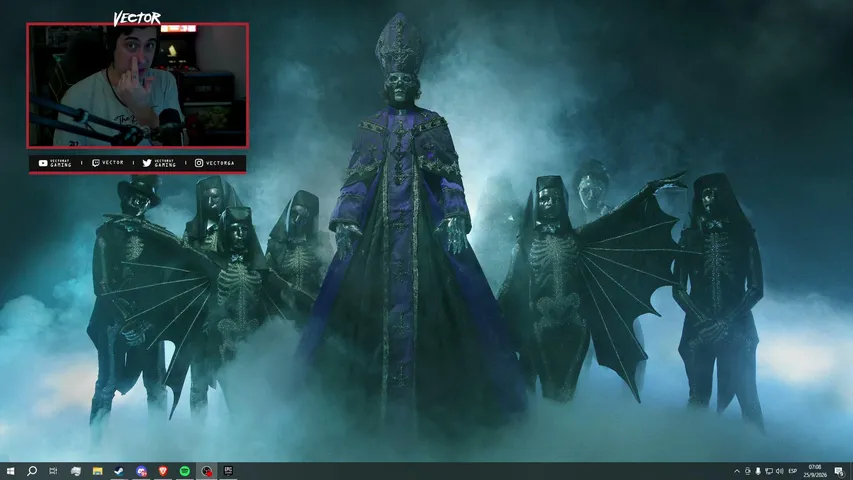This screenshot has height=480, width=853.
Task: Open Epic Games Launcher from the taskbar
Action: coord(228,471)
